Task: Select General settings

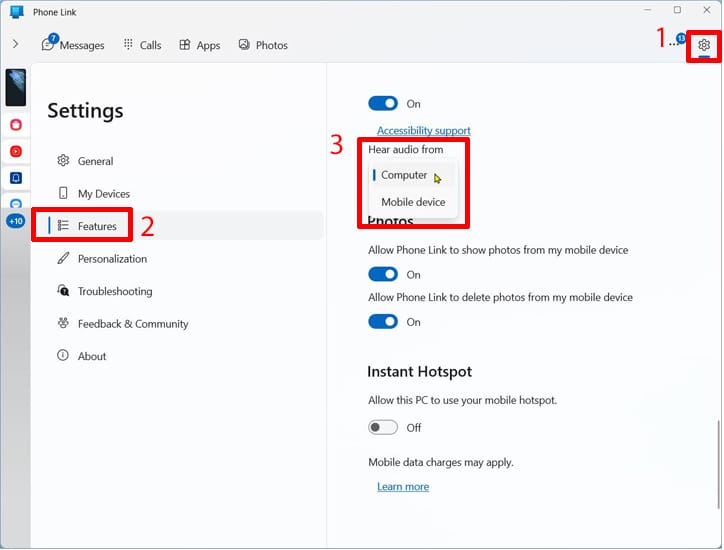Action: pyautogui.click(x=178, y=161)
